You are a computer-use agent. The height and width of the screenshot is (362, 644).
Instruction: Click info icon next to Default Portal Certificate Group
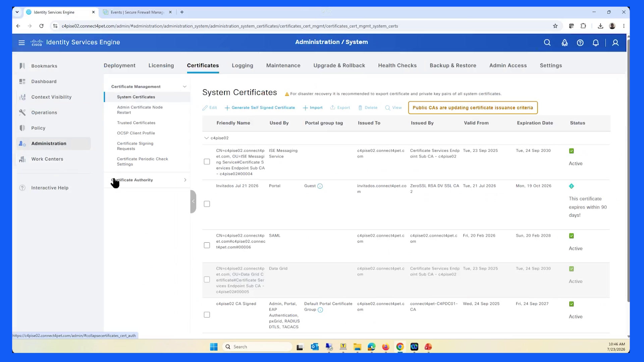pyautogui.click(x=320, y=310)
